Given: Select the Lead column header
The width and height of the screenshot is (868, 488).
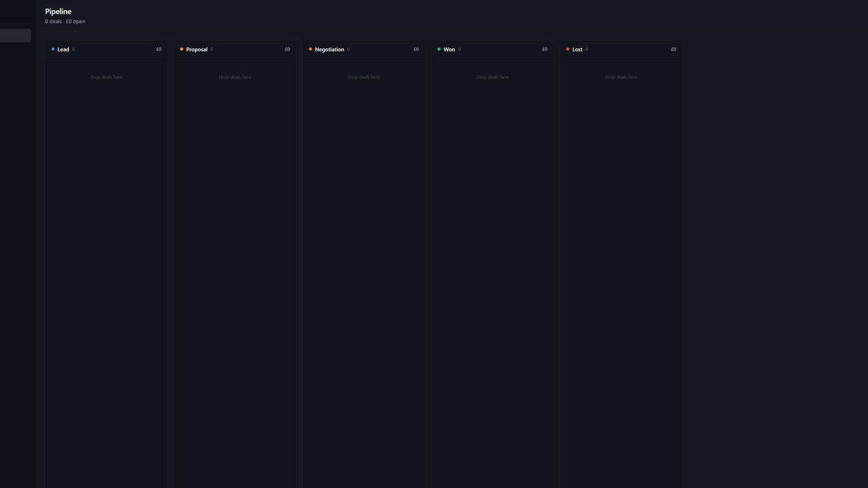Looking at the screenshot, I should [106, 49].
